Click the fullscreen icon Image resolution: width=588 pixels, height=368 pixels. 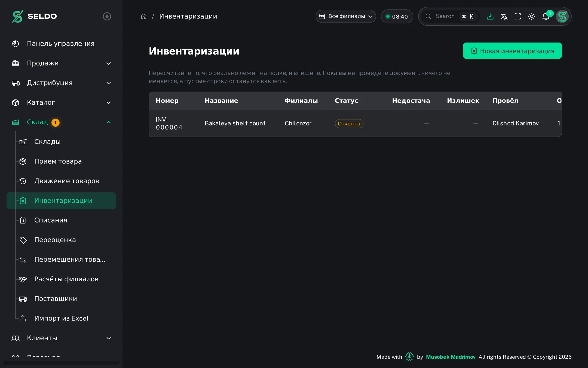point(518,16)
